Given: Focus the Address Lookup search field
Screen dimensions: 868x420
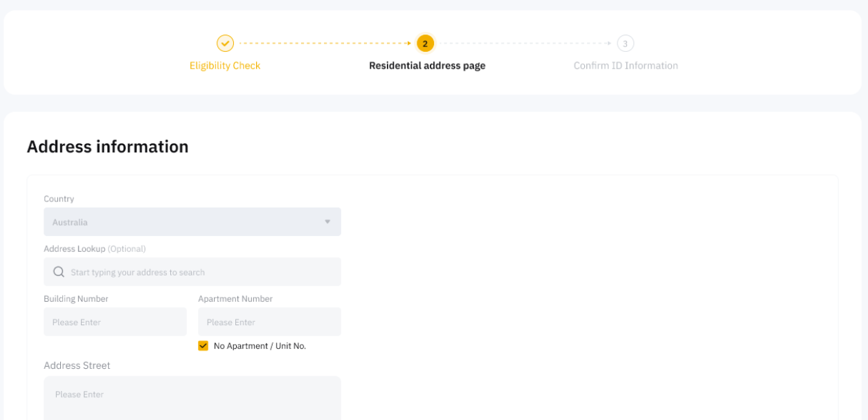Looking at the screenshot, I should 201,272.
